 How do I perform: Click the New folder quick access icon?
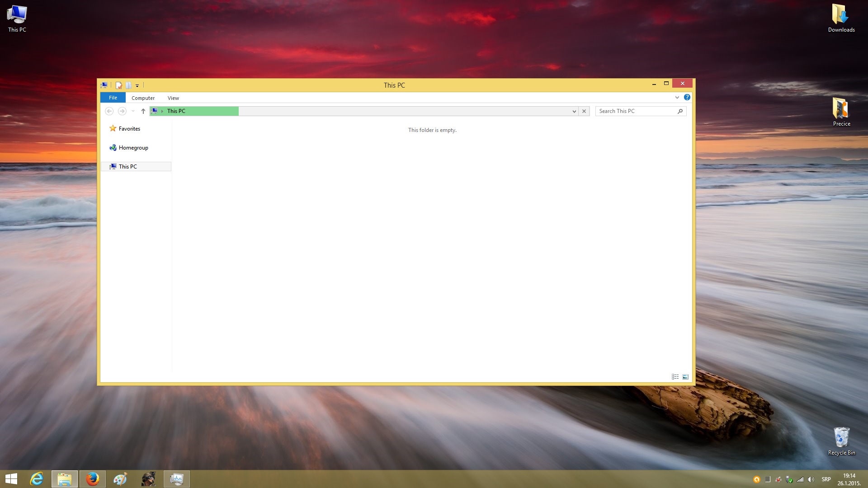coord(129,85)
